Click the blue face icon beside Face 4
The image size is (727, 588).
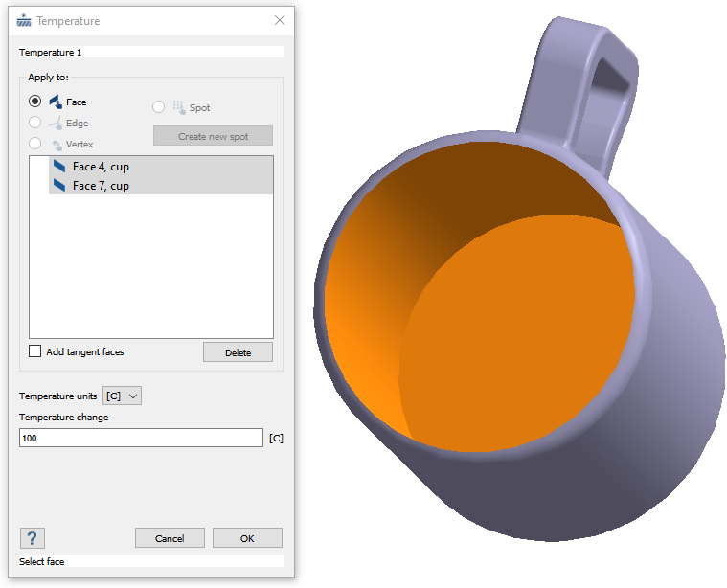coord(59,167)
